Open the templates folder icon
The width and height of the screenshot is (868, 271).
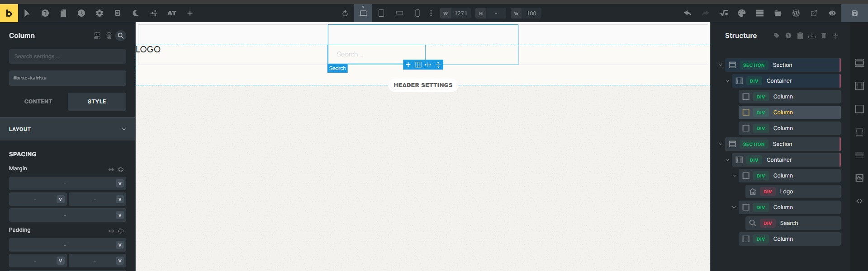(x=778, y=13)
